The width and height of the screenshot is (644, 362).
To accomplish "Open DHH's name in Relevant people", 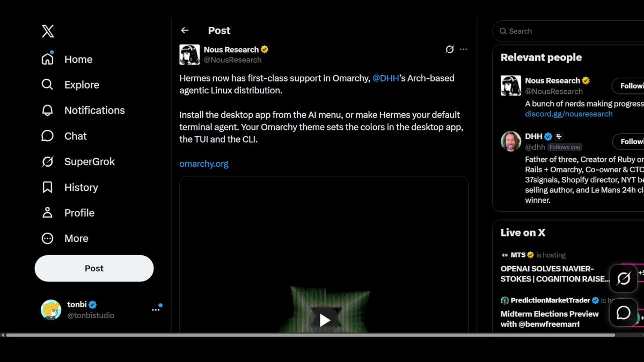I will point(534,137).
